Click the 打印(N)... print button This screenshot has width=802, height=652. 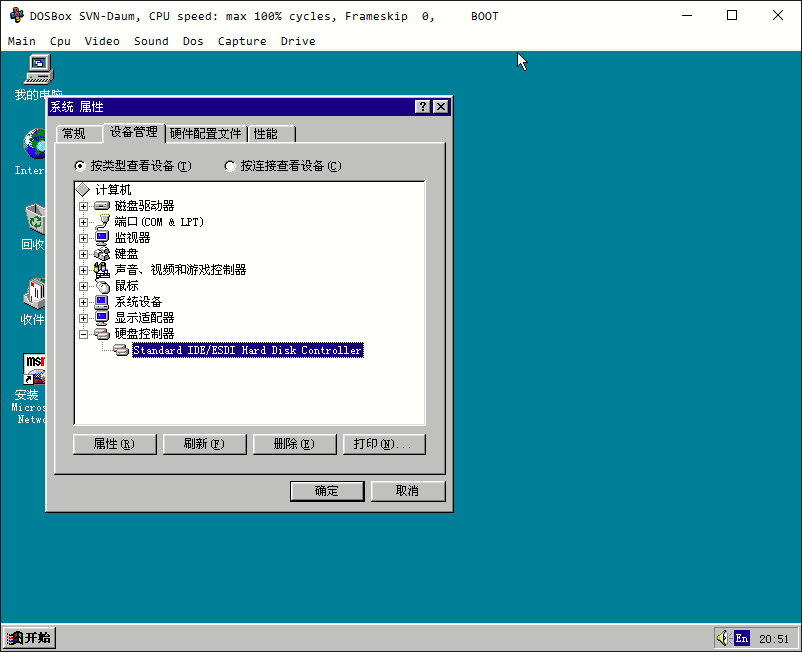[x=384, y=444]
